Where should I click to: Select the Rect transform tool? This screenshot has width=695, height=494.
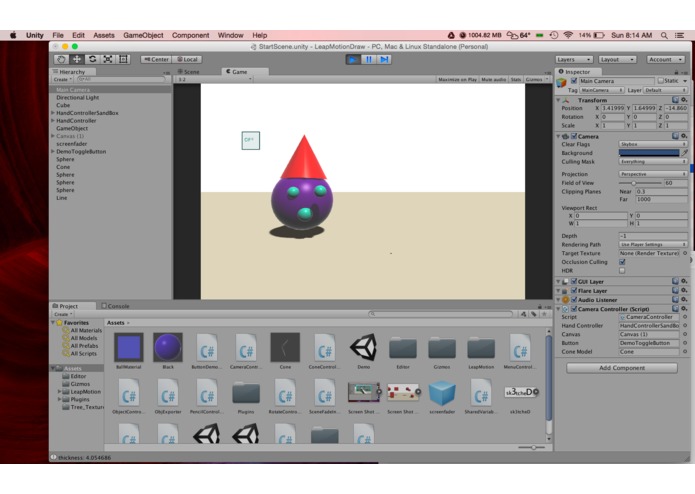[x=123, y=59]
